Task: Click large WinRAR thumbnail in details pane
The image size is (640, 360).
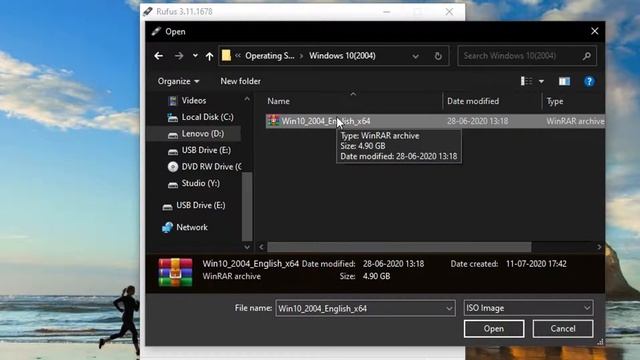Action: pyautogui.click(x=176, y=272)
